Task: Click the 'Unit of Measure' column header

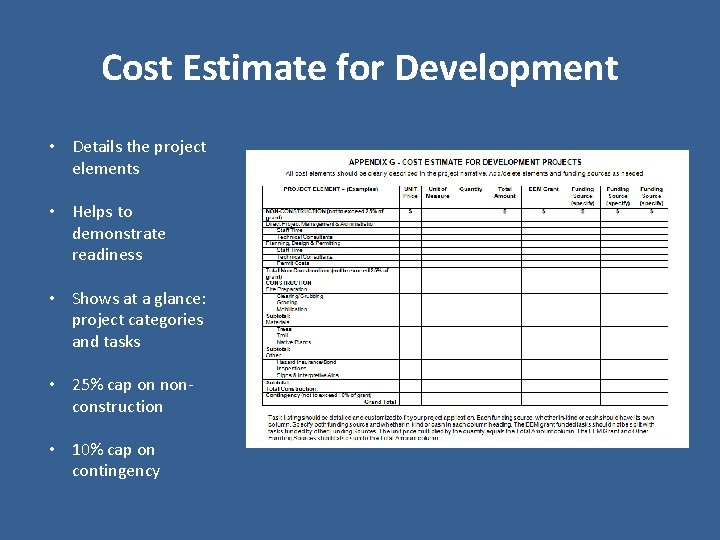Action: (x=437, y=192)
